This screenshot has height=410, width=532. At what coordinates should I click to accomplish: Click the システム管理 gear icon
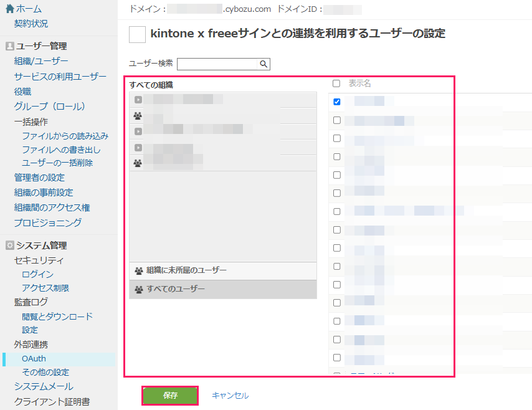(x=10, y=246)
